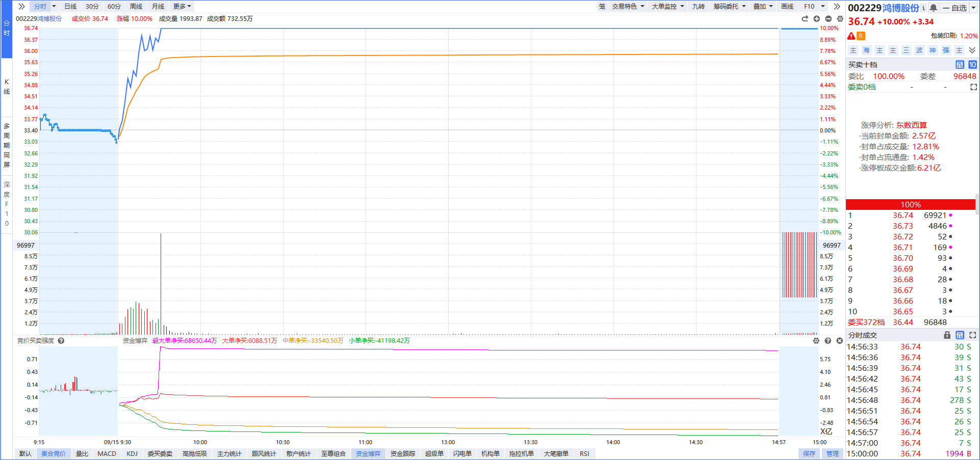Select the 集合竞价 indicator tab
Screen dimensions: 980x460
(x=54, y=454)
